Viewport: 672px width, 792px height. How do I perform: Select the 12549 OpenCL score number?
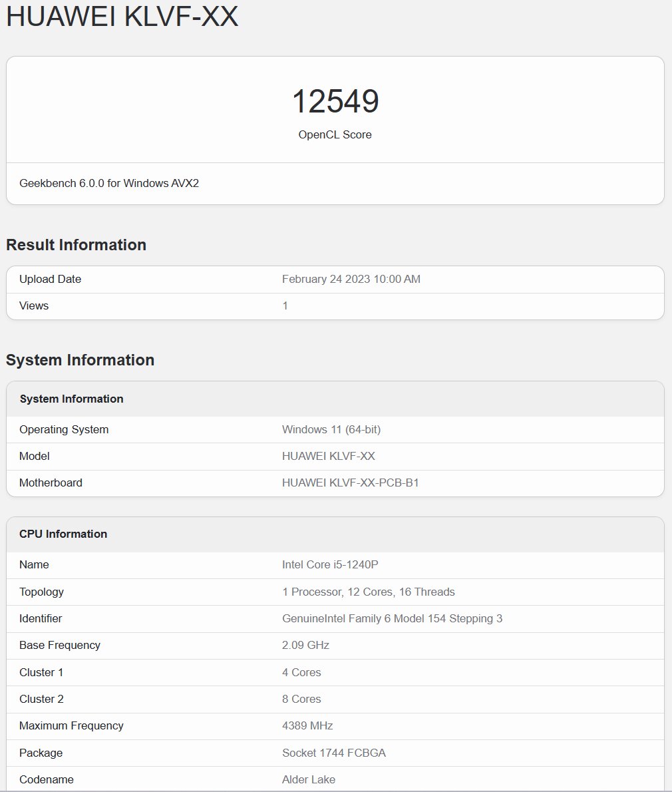pos(335,101)
